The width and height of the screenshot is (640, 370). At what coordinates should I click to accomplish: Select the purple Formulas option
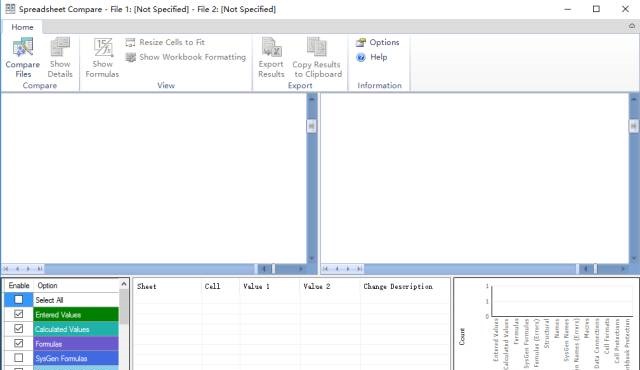[76, 344]
